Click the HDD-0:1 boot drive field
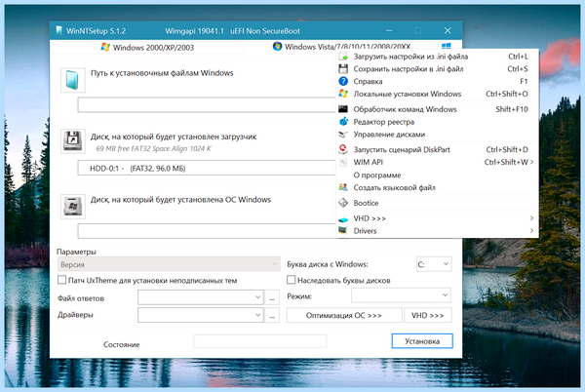585x392 pixels. tap(207, 168)
